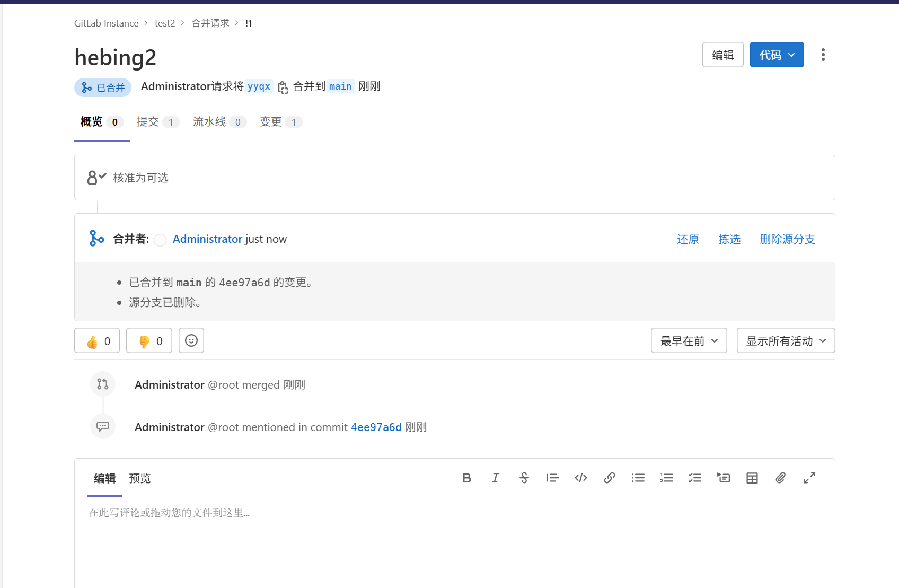The width and height of the screenshot is (899, 588).
Task: Insert a collapsible section in comment editor
Action: click(724, 478)
